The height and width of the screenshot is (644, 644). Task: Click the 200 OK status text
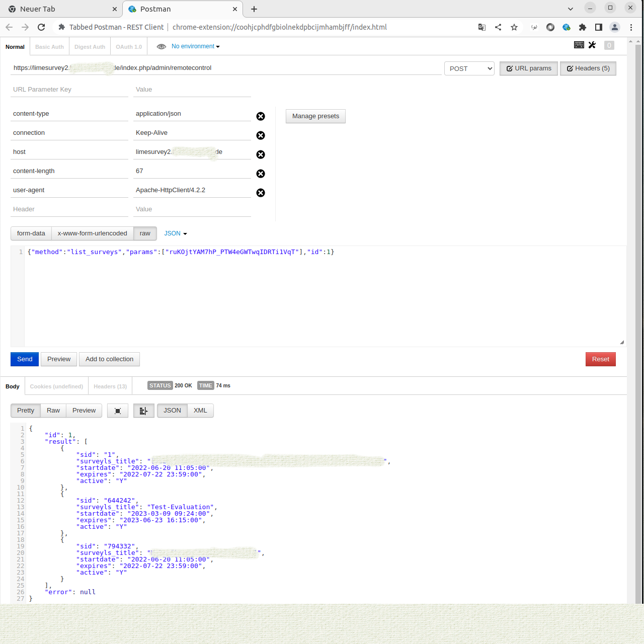(183, 386)
